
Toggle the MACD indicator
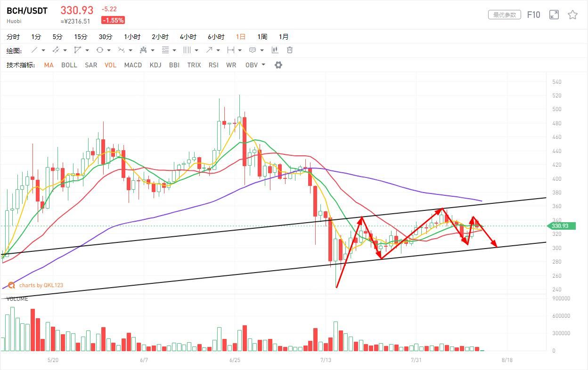point(133,65)
